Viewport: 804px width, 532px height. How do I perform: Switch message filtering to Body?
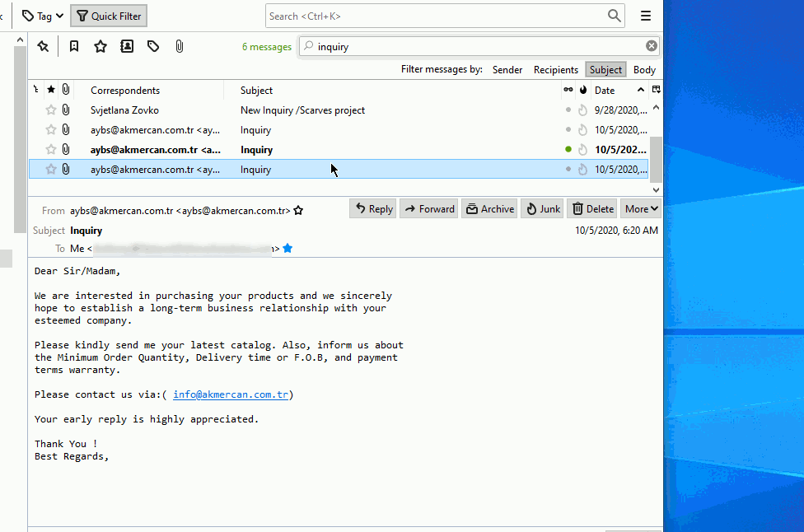644,69
